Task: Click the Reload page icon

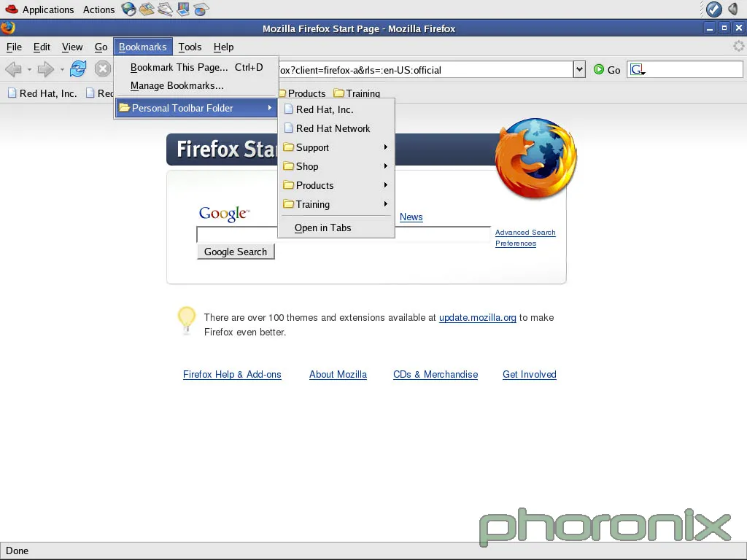Action: [78, 70]
